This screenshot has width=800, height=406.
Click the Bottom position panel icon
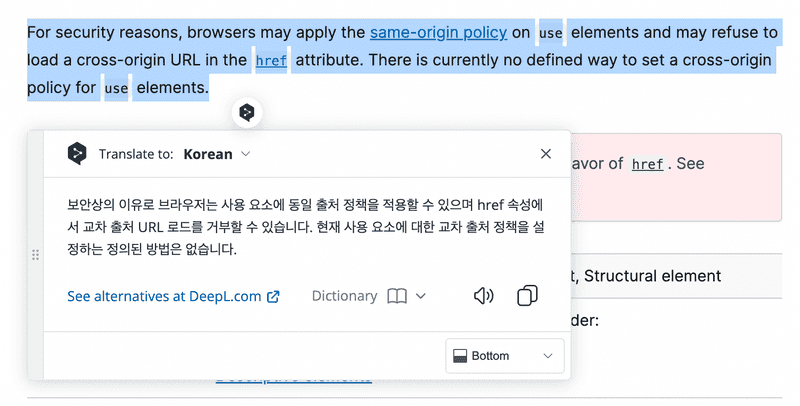(x=460, y=356)
